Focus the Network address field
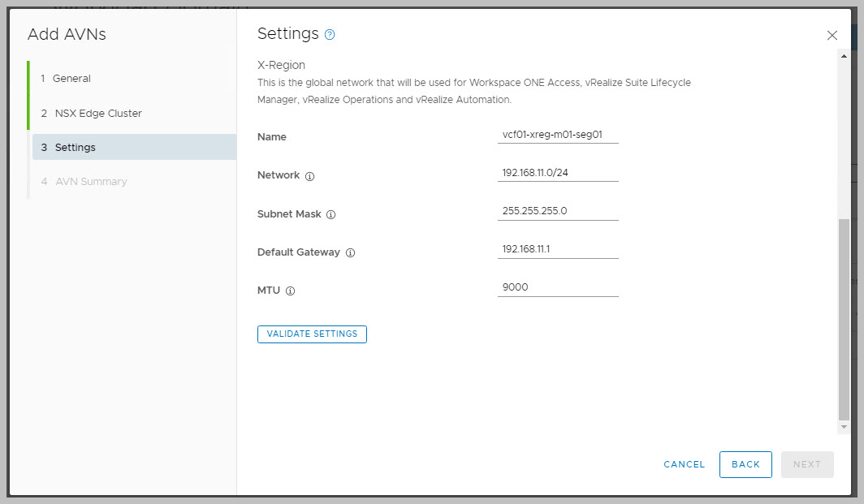This screenshot has width=864, height=504. pyautogui.click(x=558, y=172)
